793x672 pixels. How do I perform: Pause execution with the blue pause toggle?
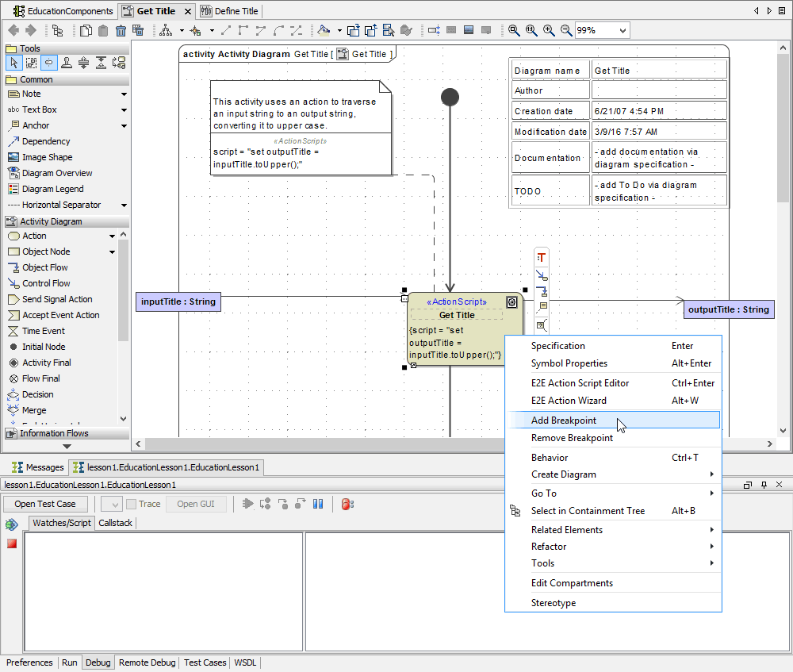318,503
